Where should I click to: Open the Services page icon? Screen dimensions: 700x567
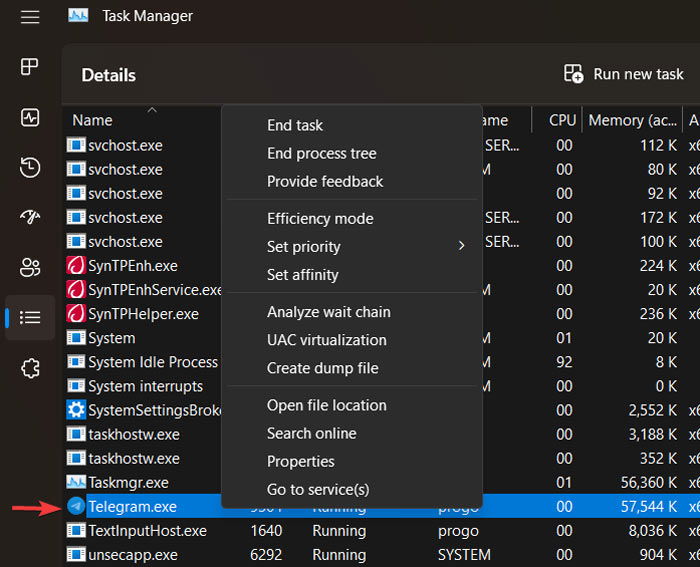[30, 367]
